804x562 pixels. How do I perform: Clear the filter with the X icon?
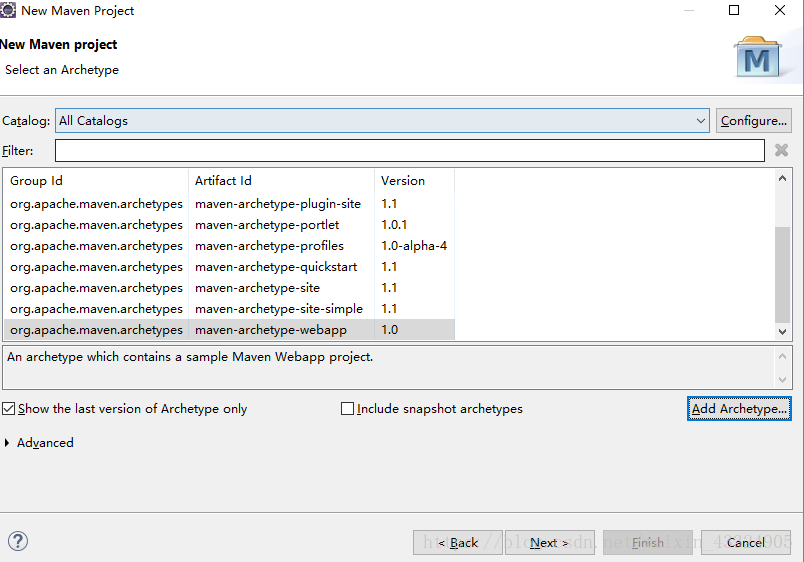[x=781, y=150]
